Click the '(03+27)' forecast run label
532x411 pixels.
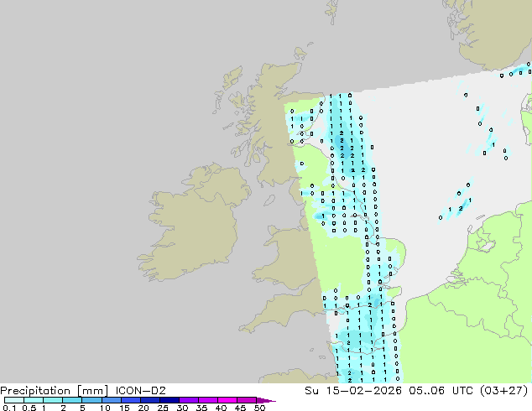[x=504, y=391]
